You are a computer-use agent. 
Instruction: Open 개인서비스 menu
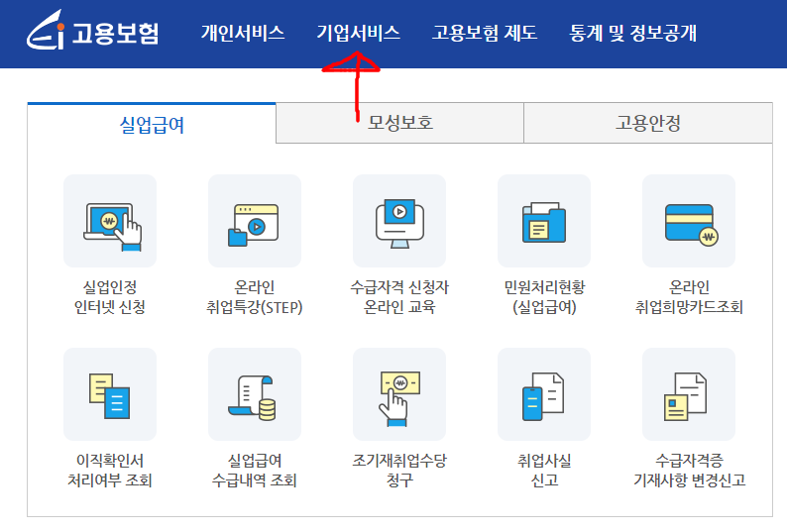click(x=243, y=33)
